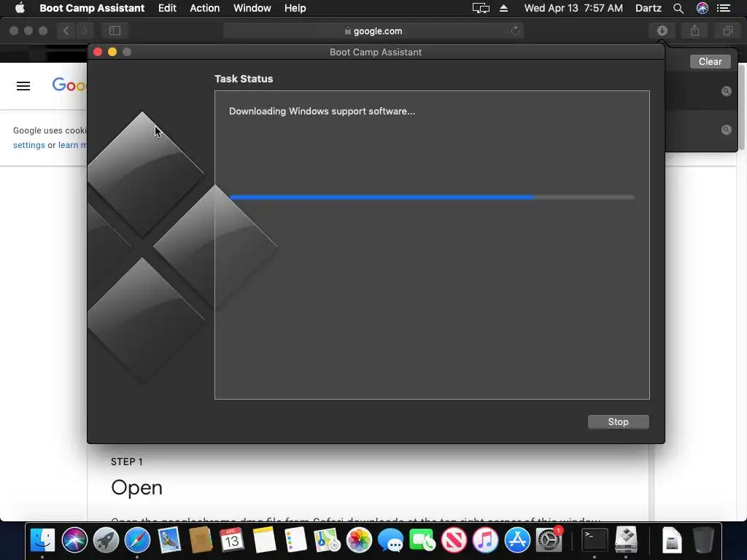Open Google hamburger menu on page
This screenshot has width=747, height=560.
coord(23,86)
